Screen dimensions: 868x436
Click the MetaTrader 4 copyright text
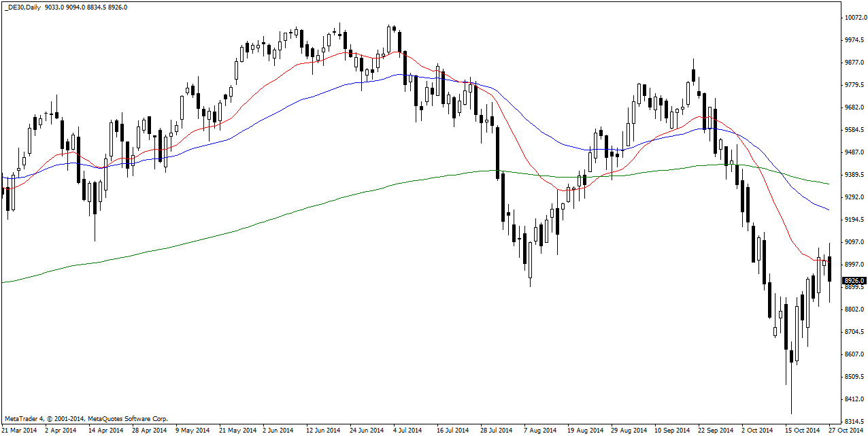pyautogui.click(x=86, y=419)
